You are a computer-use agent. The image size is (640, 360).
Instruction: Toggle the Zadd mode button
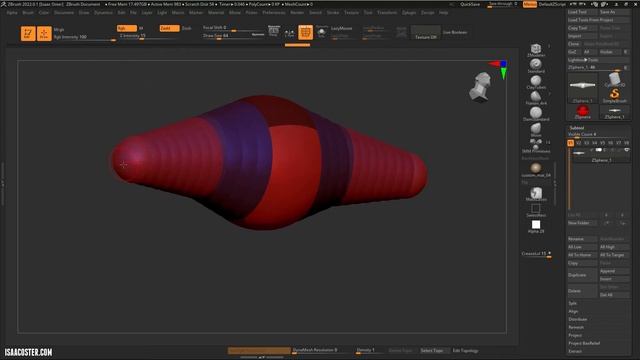click(169, 28)
